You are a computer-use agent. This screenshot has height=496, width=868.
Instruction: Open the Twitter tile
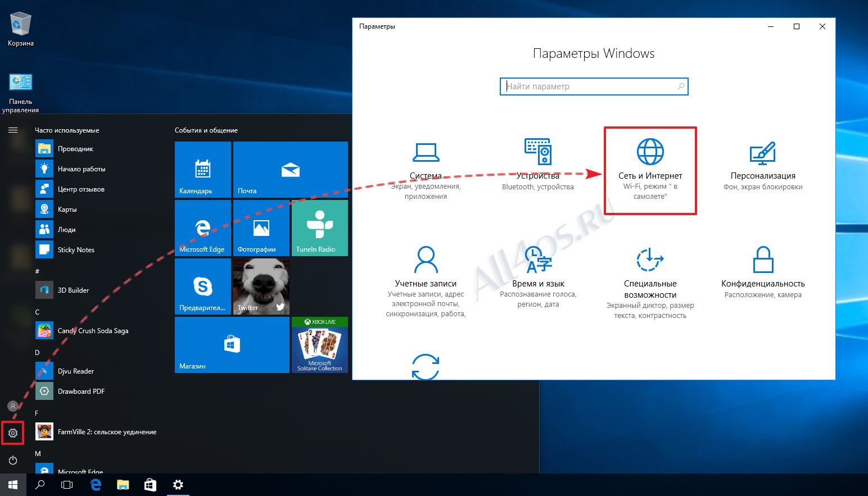click(x=261, y=286)
